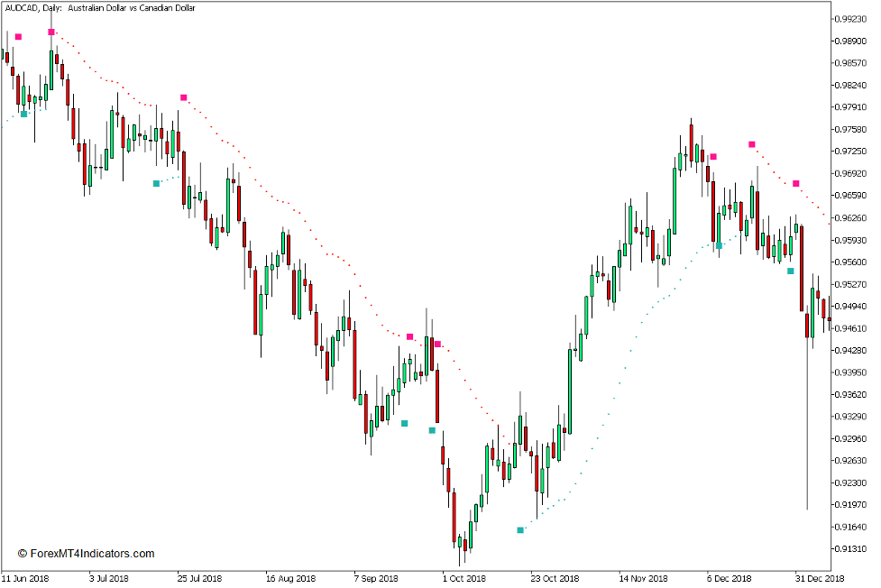Screen dimensions: 881x588
Task: Click the 0.95930 value on the price axis
Action: pos(852,239)
